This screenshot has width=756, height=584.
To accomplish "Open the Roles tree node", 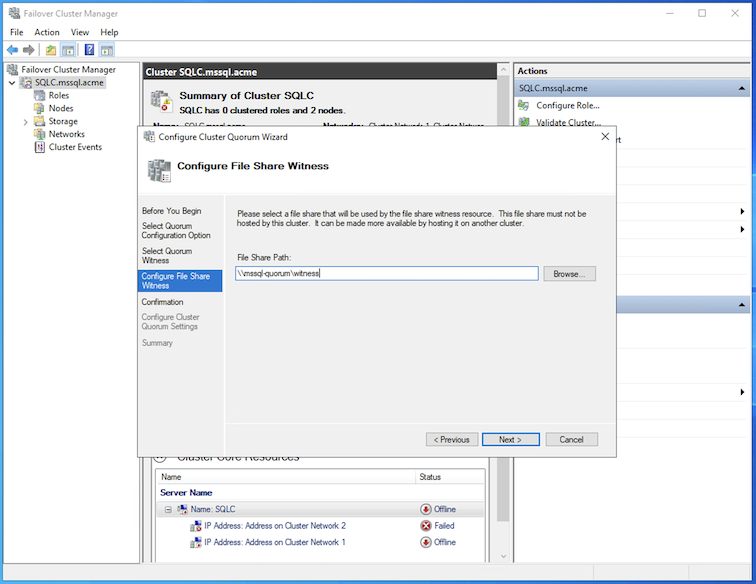I will tap(59, 95).
